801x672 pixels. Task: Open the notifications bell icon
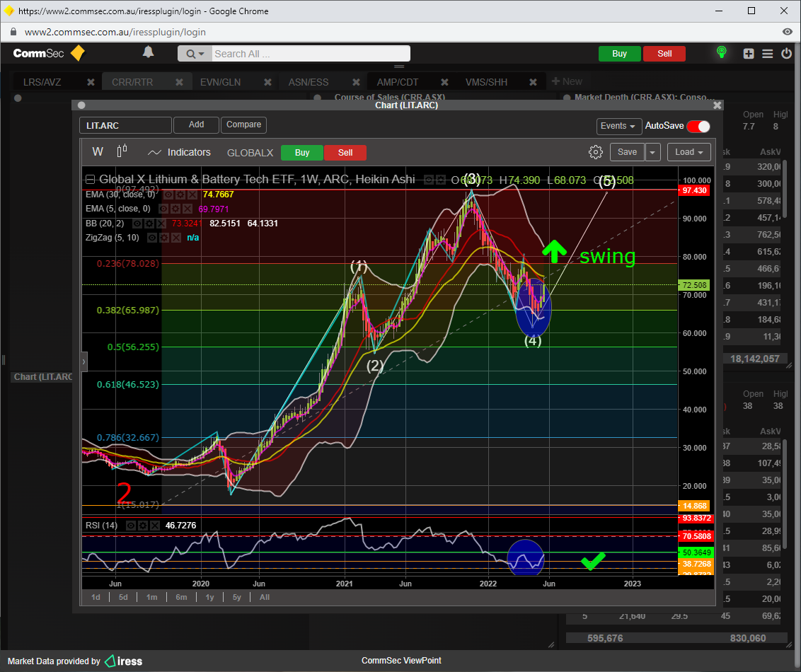pos(148,52)
